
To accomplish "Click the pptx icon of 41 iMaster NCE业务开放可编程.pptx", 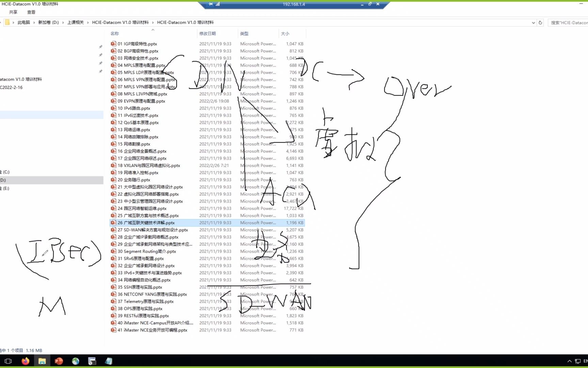I will (x=113, y=330).
